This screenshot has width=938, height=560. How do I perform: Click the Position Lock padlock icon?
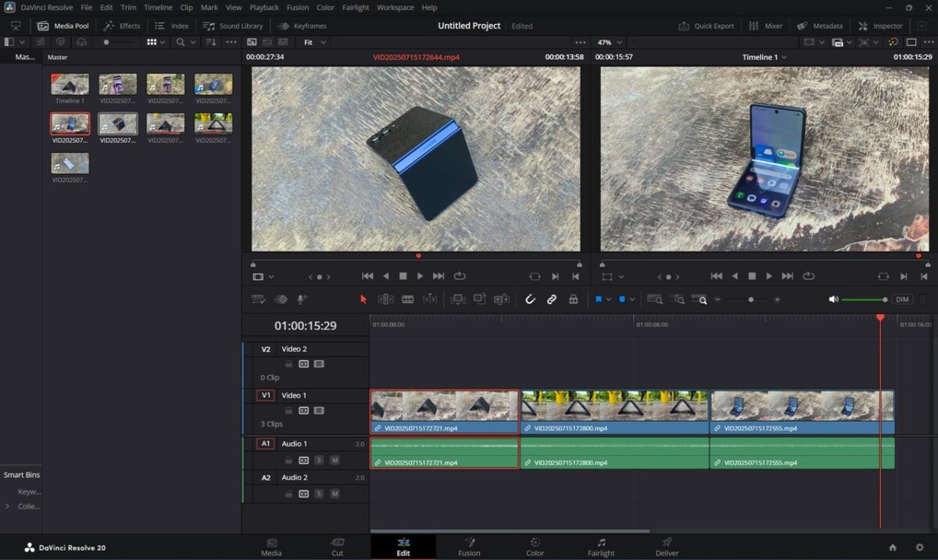point(573,299)
